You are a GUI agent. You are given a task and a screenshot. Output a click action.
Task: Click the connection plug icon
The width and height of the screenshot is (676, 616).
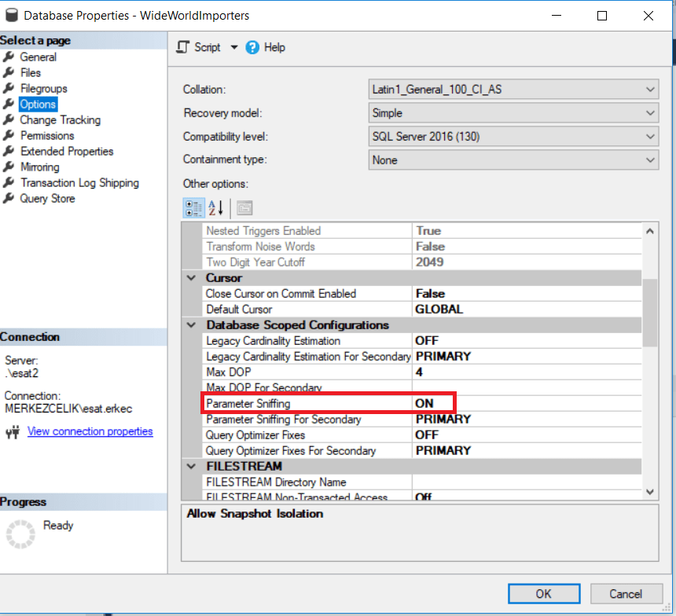pos(13,432)
